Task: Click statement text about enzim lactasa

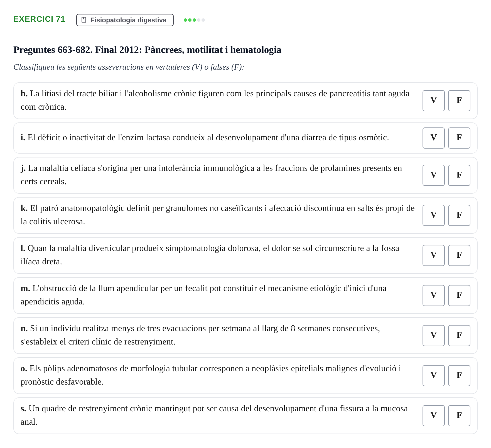Action: 205,137
